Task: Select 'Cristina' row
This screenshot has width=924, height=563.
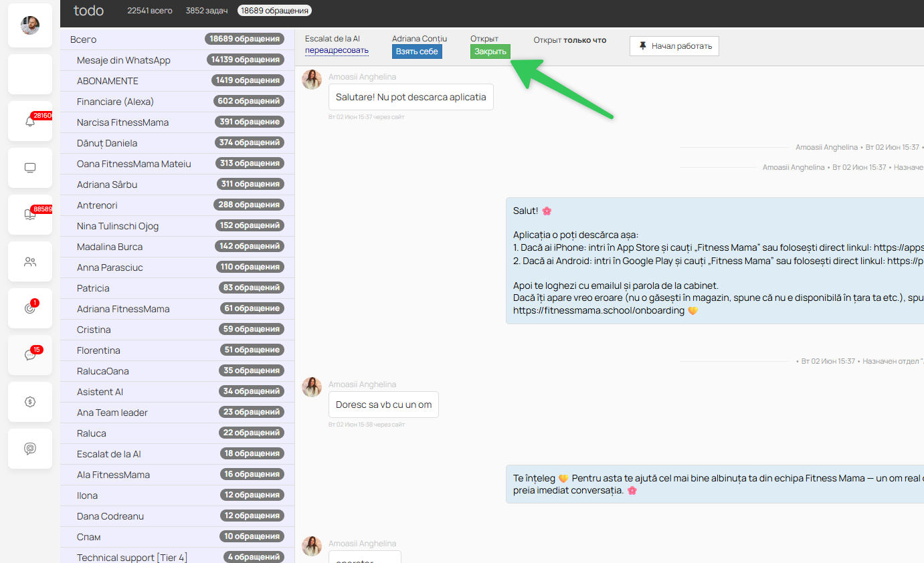Action: click(177, 330)
